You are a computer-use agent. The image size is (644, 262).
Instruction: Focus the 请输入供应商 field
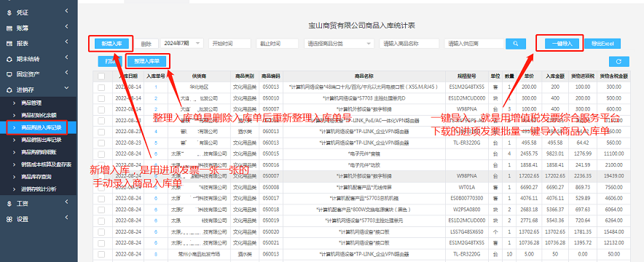tap(474, 44)
